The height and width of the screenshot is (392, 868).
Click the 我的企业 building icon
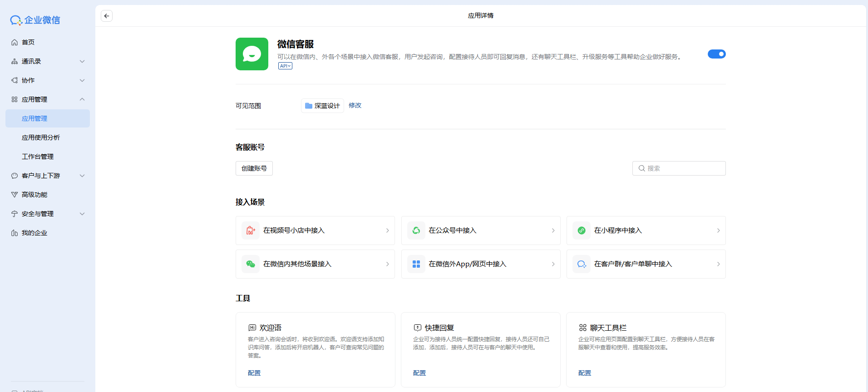pyautogui.click(x=15, y=233)
